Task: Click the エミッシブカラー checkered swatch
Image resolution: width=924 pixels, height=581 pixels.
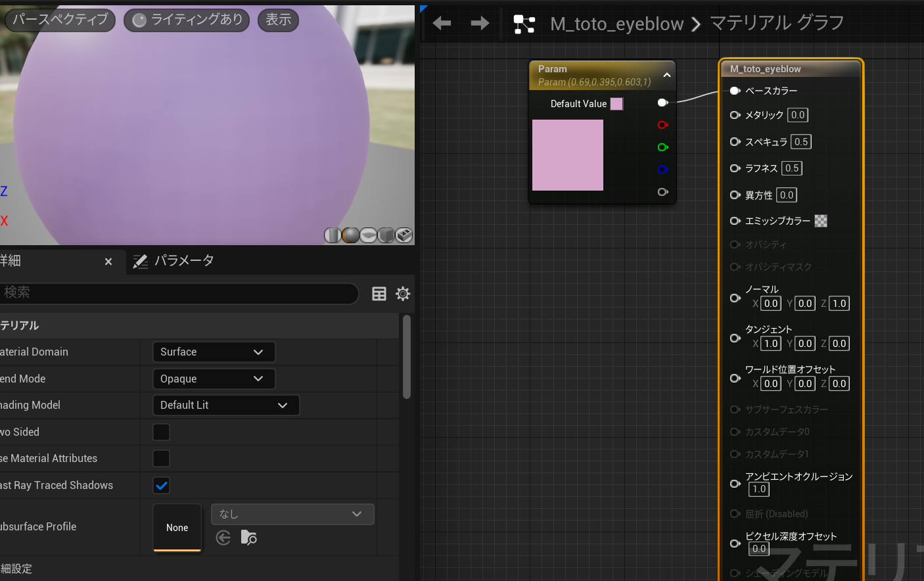Action: tap(821, 221)
